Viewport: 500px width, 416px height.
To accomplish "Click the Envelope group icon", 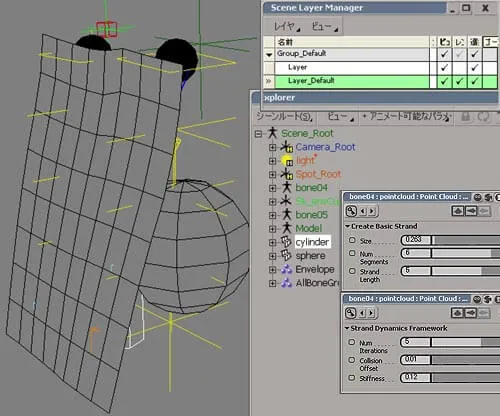I will click(x=286, y=269).
